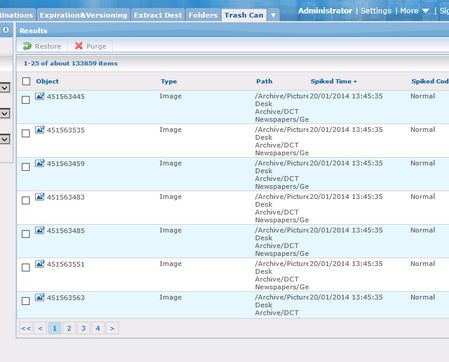The width and height of the screenshot is (449, 362).
Task: Click image icon beside object 451563445
Action: coord(40,96)
